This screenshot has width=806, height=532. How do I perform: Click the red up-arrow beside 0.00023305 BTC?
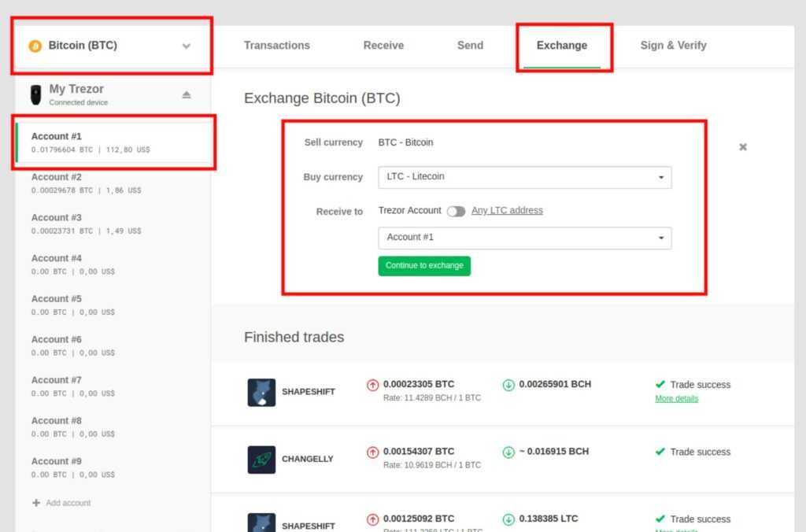pyautogui.click(x=373, y=384)
